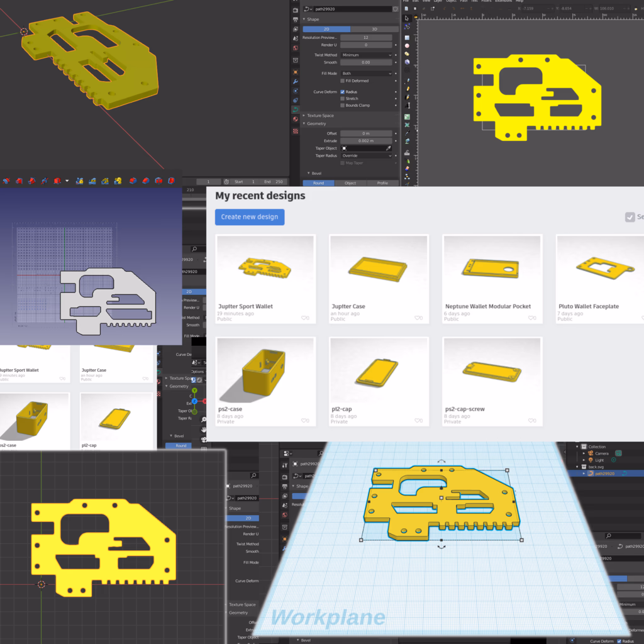Click the Extrude value field
Image resolution: width=644 pixels, height=644 pixels.
point(366,140)
